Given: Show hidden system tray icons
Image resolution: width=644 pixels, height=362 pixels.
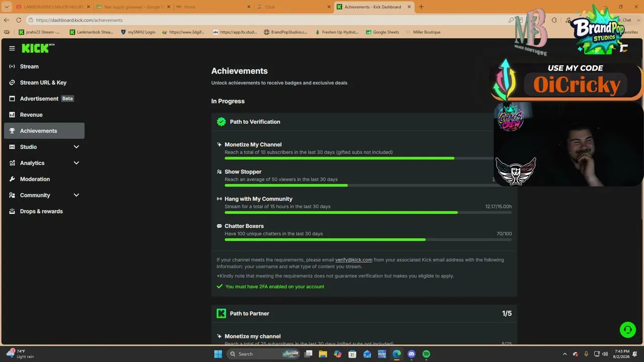Looking at the screenshot, I should [565, 354].
